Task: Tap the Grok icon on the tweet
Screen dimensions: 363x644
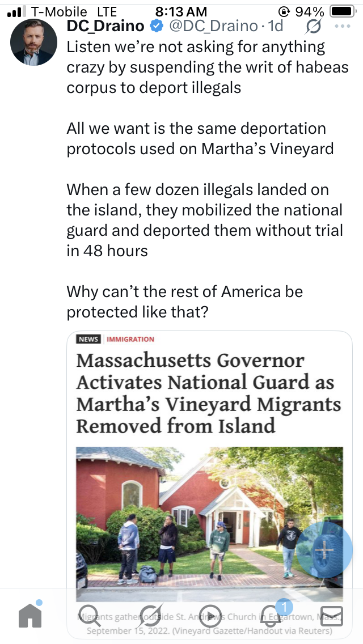Action: (313, 27)
